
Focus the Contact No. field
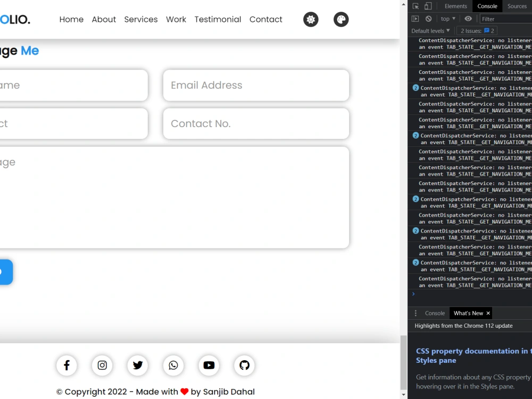(x=256, y=123)
